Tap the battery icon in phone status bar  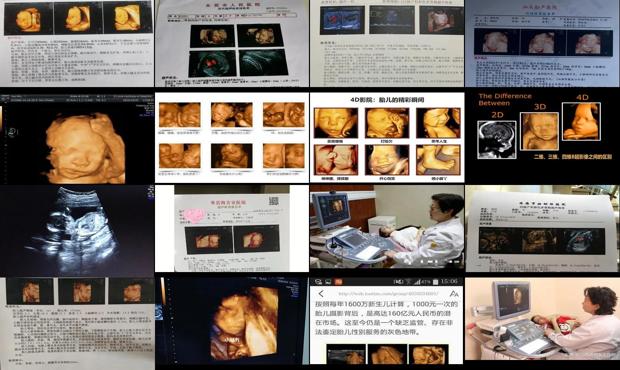(435, 282)
